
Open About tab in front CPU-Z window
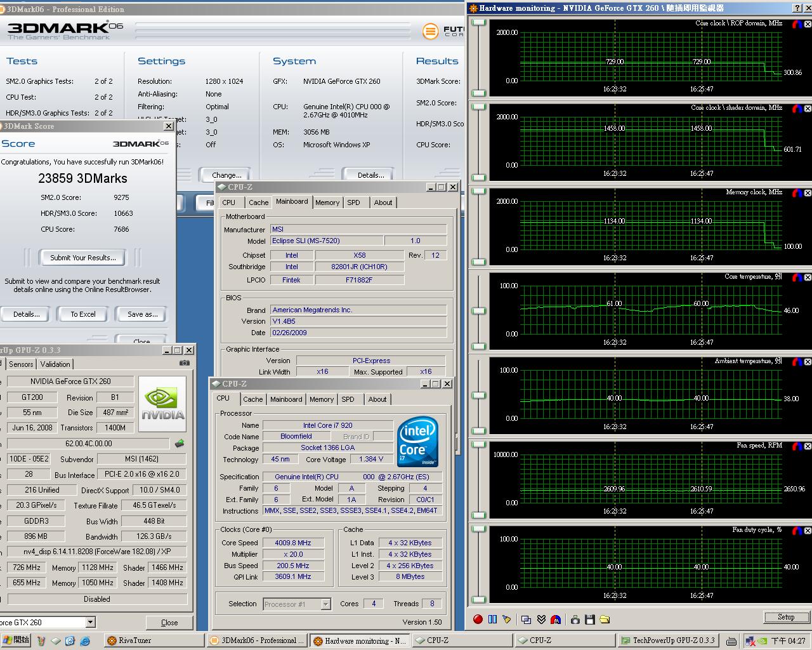coord(377,399)
